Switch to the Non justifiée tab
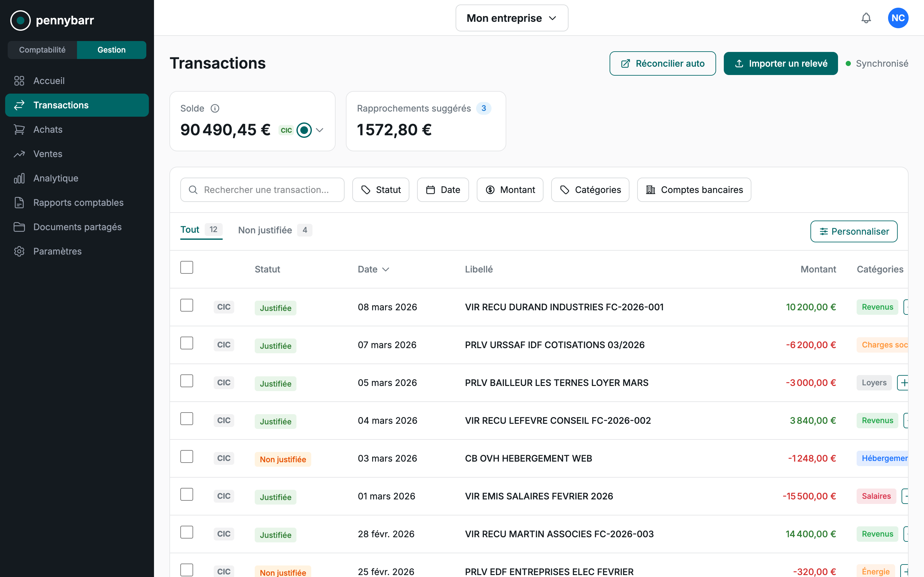 265,230
